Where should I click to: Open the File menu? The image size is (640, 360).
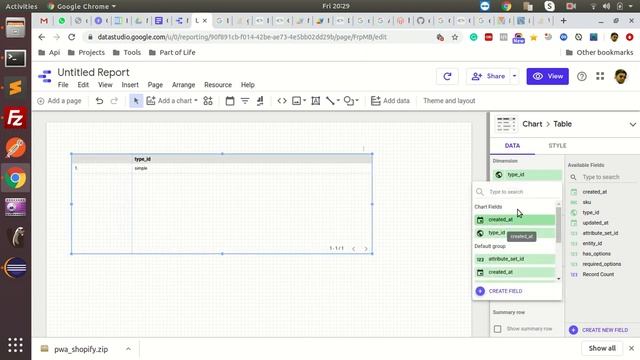[x=63, y=85]
